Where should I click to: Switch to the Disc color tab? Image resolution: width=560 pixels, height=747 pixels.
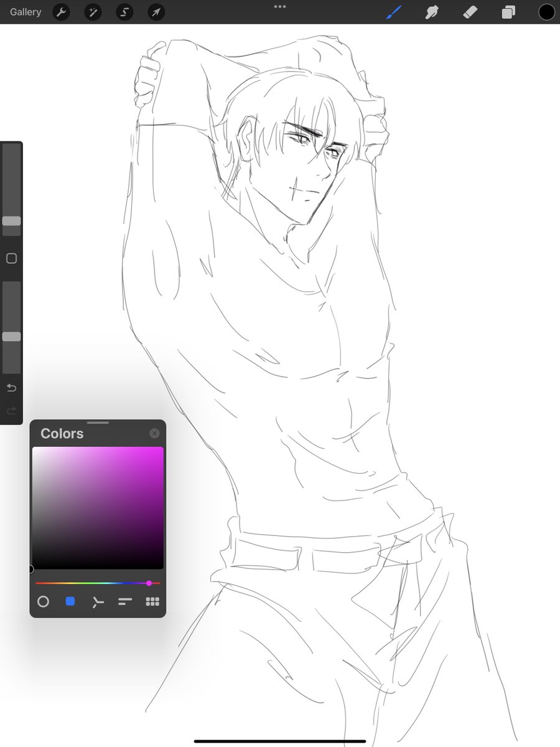tap(43, 601)
